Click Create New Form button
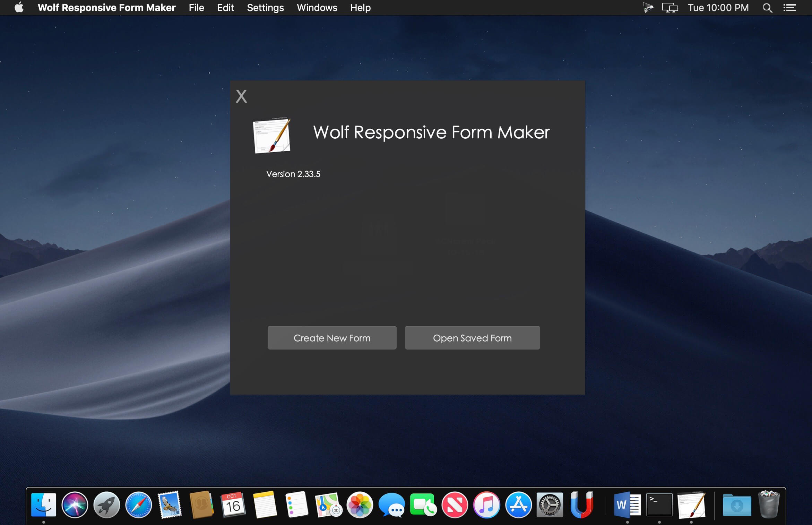812x525 pixels. (x=332, y=338)
